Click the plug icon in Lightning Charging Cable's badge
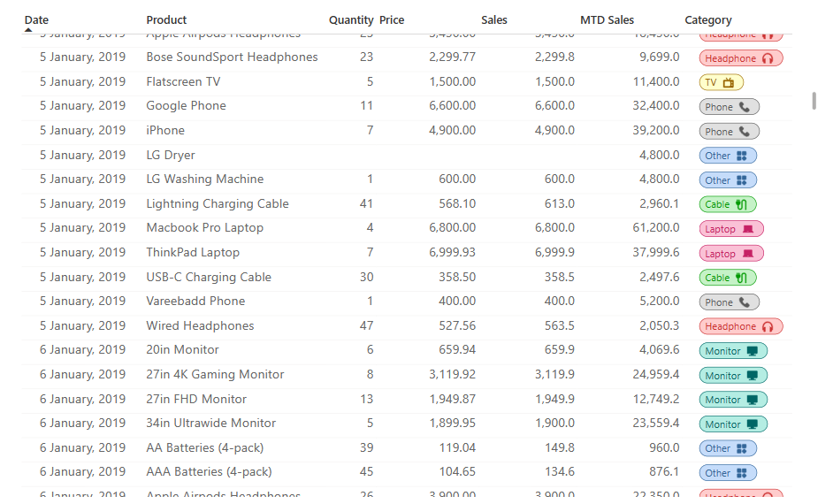Image resolution: width=833 pixels, height=504 pixels. coord(742,204)
